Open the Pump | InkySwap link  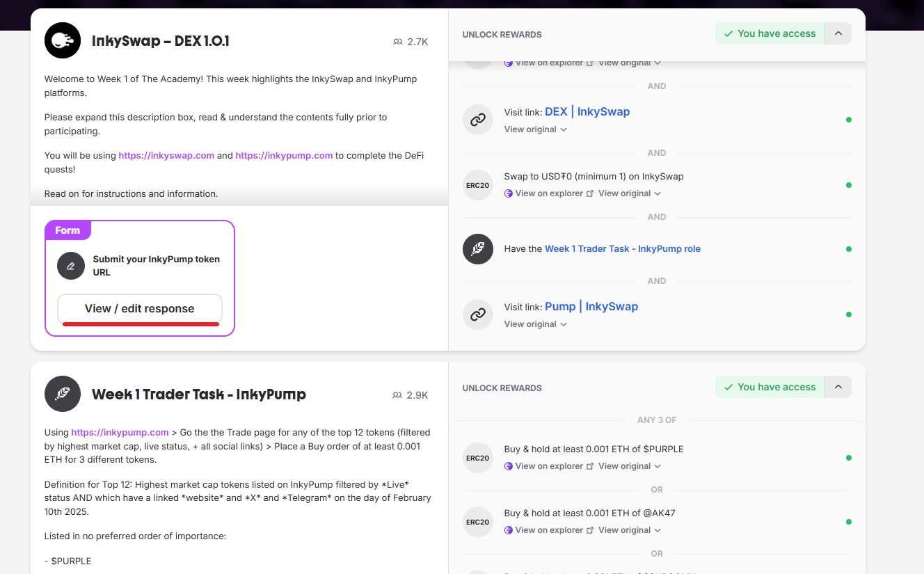[591, 306]
